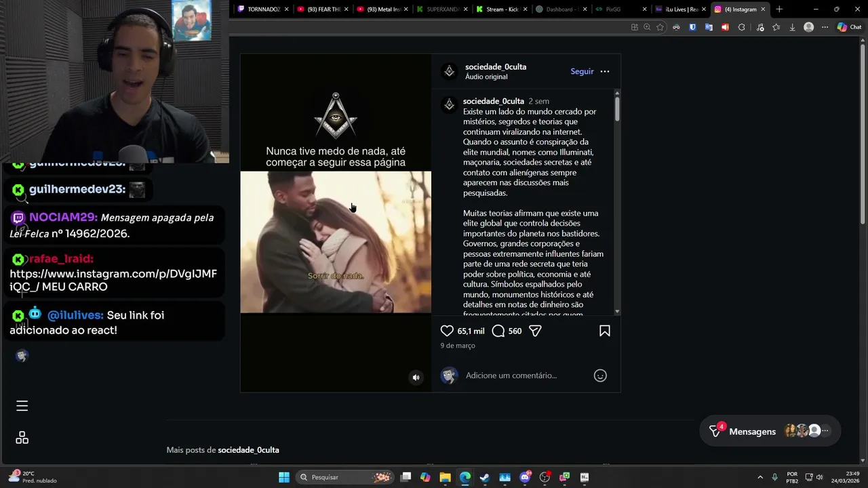
Task: Add page to favorites with star icon
Action: (x=660, y=27)
